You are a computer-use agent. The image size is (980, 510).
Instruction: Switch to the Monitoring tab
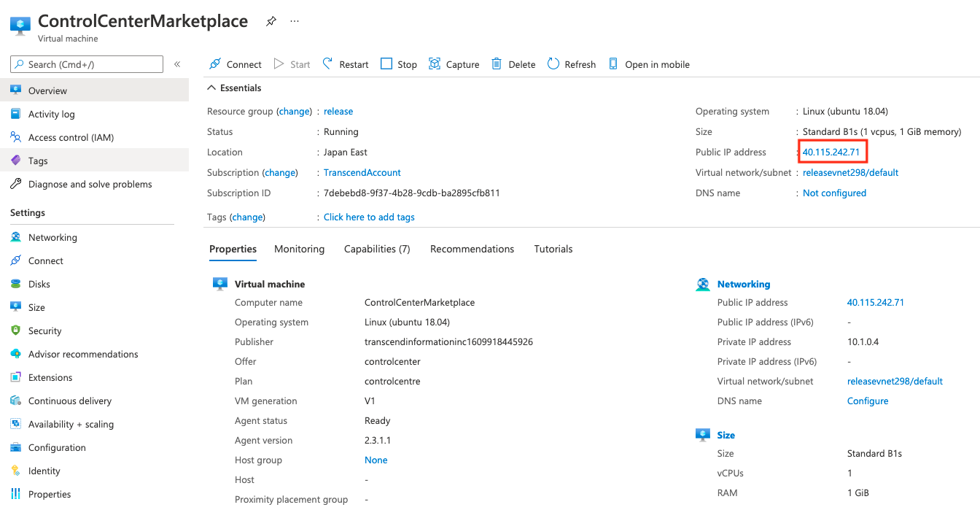click(x=299, y=249)
